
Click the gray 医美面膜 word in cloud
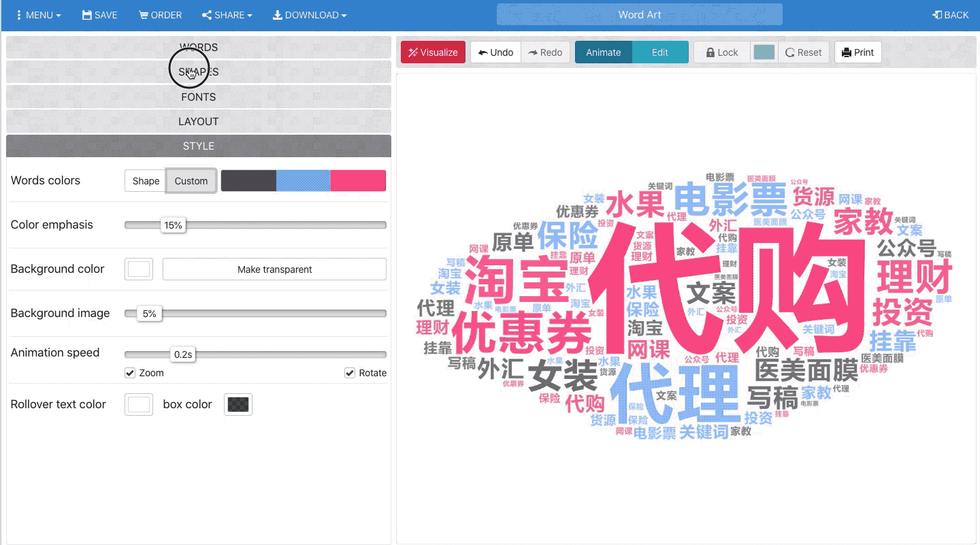(x=806, y=371)
